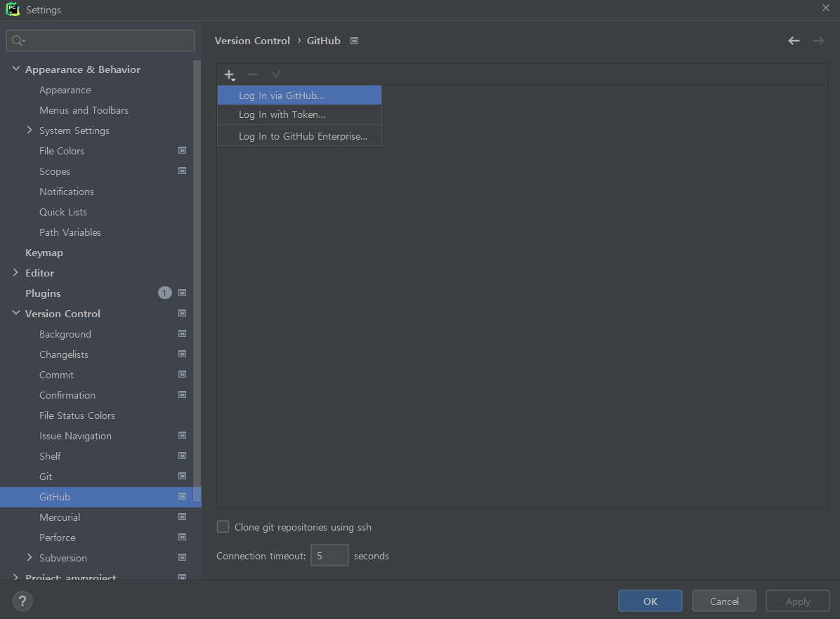
Task: Open the Git settings page
Action: pyautogui.click(x=46, y=477)
